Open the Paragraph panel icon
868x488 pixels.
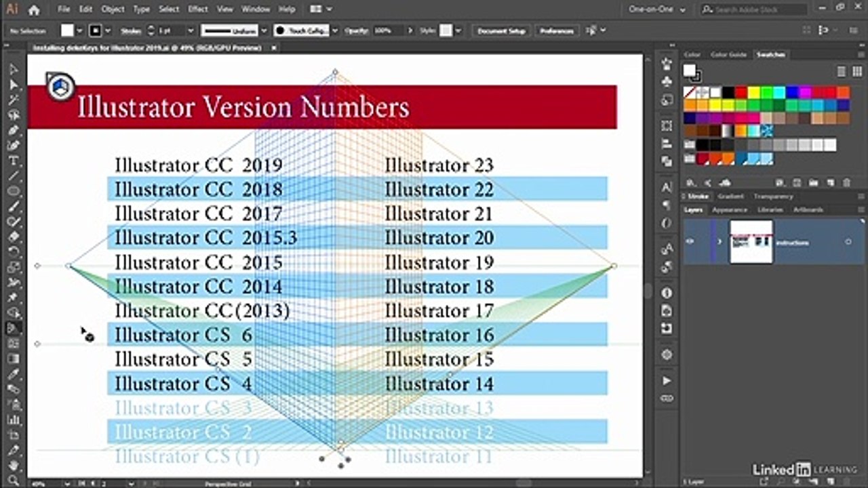(x=667, y=205)
